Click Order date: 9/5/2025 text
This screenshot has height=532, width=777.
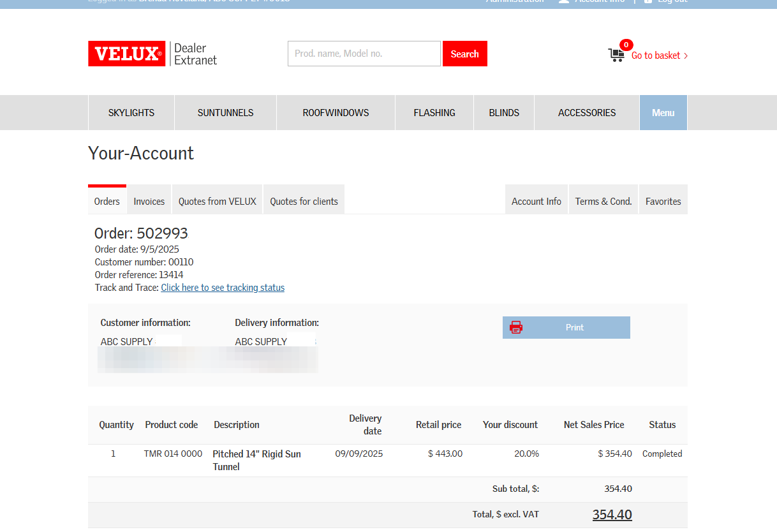click(x=137, y=249)
